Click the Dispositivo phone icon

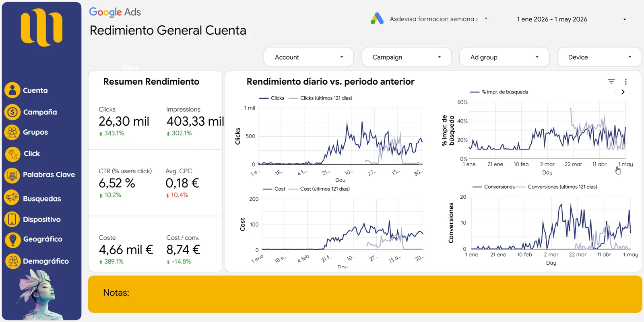point(12,219)
